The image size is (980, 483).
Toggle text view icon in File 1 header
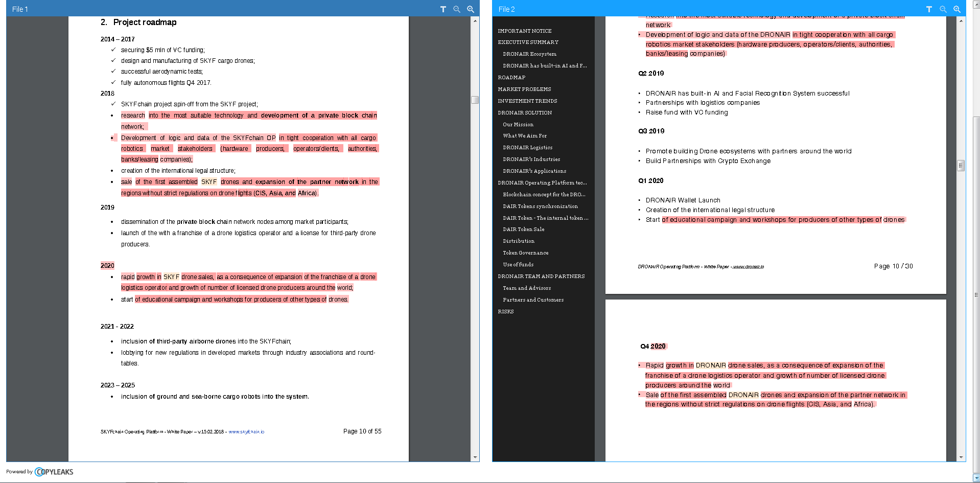pos(443,9)
